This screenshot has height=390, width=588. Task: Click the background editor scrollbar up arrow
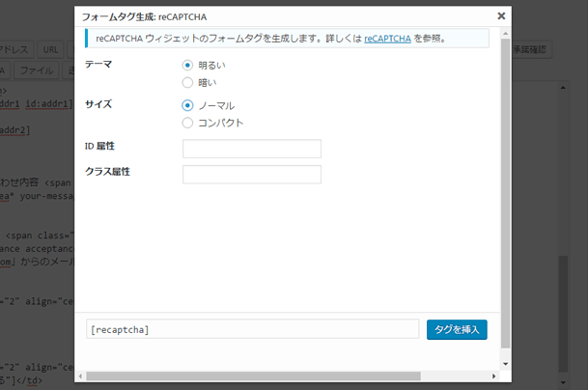(563, 88)
